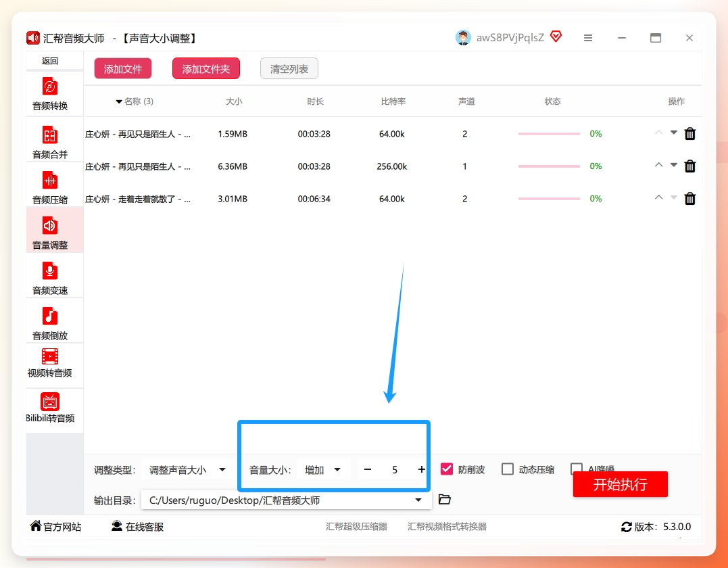The width and height of the screenshot is (728, 568).
Task: Enable the AI降噪 checkbox
Action: [x=576, y=468]
